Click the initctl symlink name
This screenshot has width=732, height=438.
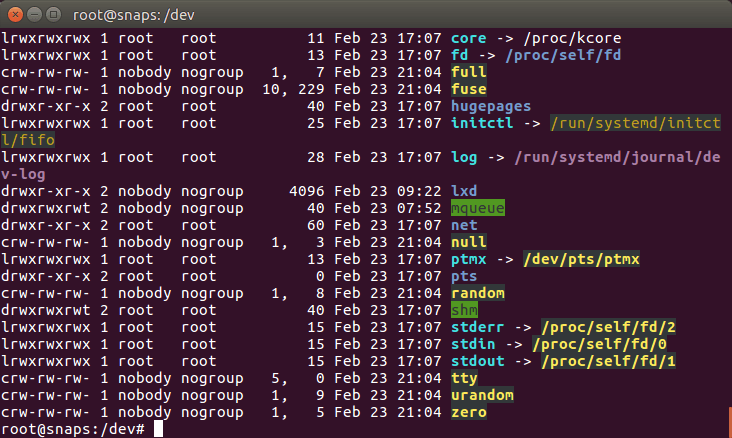tap(482, 123)
